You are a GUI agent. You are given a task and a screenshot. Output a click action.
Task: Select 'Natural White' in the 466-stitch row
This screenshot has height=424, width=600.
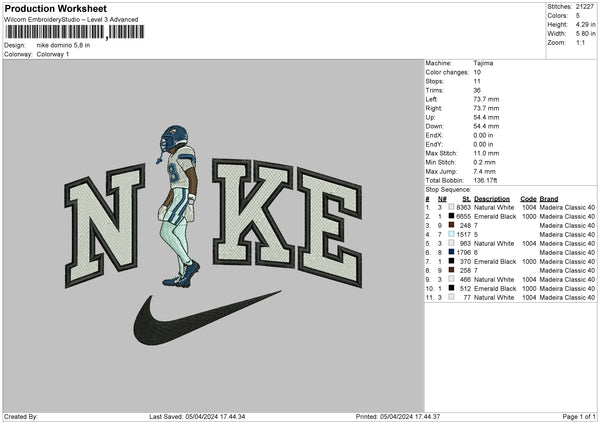(494, 280)
